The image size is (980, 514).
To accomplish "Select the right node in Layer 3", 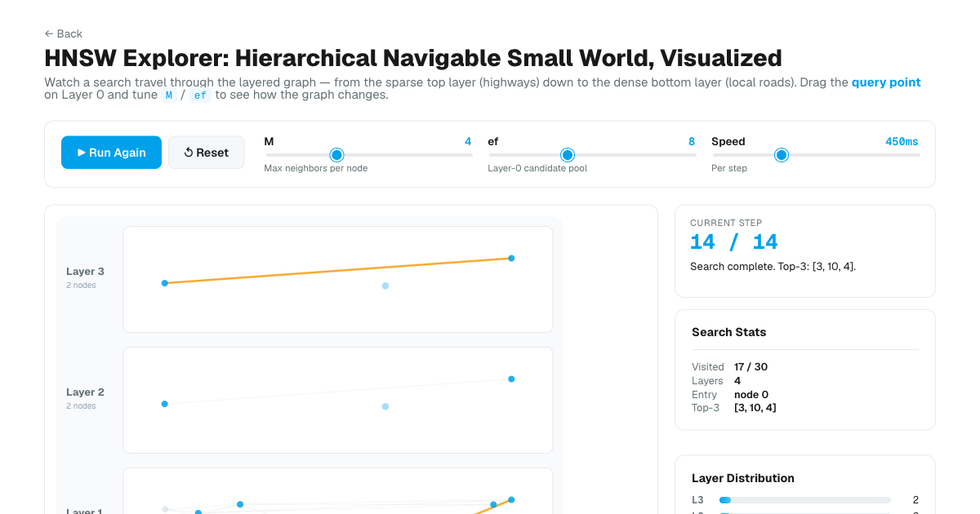I will pyautogui.click(x=511, y=258).
